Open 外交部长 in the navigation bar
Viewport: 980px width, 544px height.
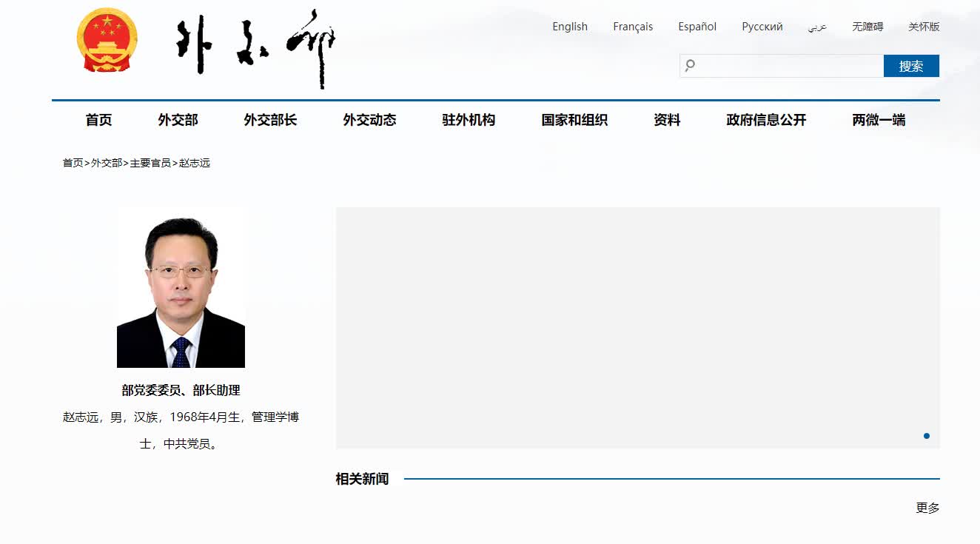tap(270, 120)
